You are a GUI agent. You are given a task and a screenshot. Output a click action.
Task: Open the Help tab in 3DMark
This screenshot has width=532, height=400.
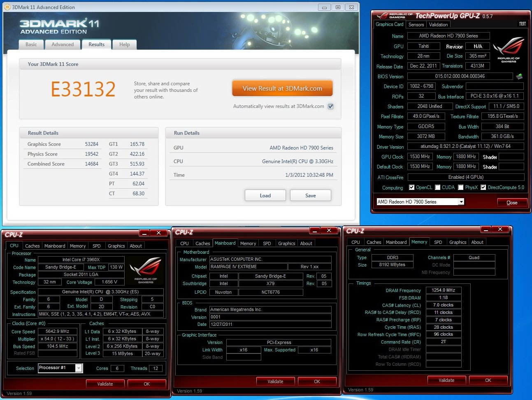click(125, 44)
